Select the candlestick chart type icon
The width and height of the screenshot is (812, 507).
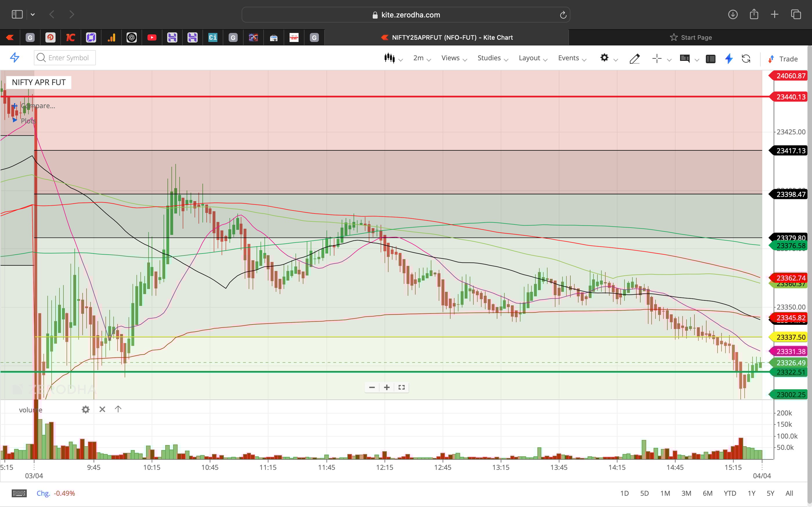click(389, 58)
